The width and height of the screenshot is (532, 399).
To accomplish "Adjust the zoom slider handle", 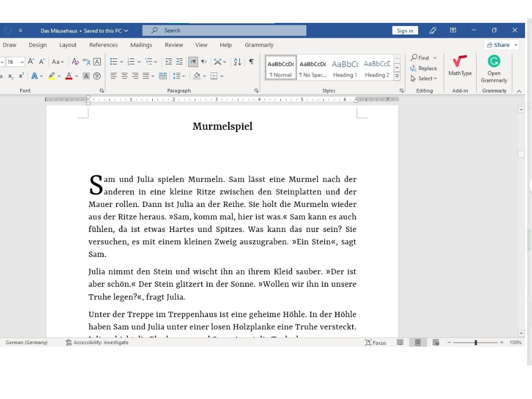I will coord(476,343).
